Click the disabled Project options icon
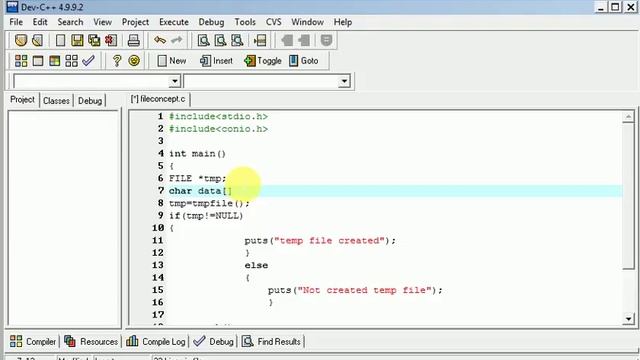640x360 pixels. click(326, 40)
